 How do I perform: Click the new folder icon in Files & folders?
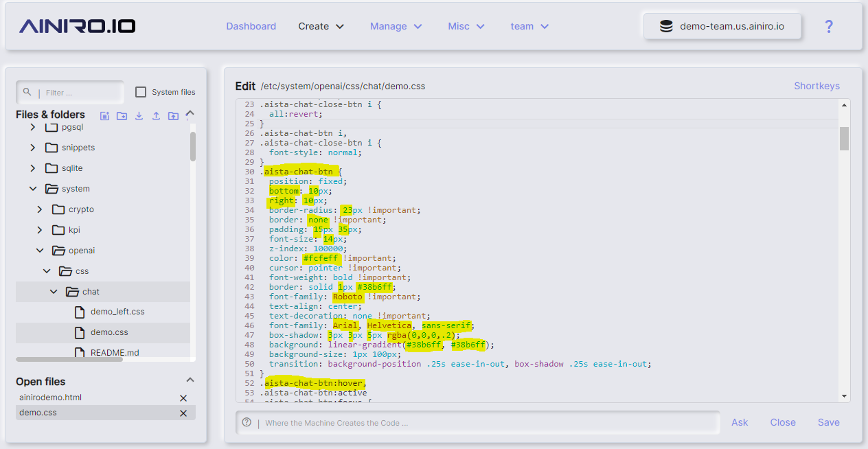pyautogui.click(x=122, y=116)
